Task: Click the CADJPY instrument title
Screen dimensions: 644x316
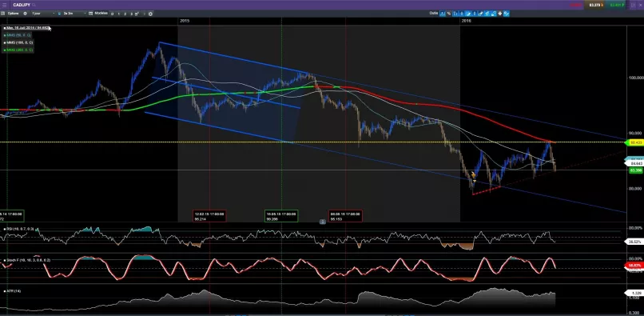Action: pyautogui.click(x=22, y=5)
